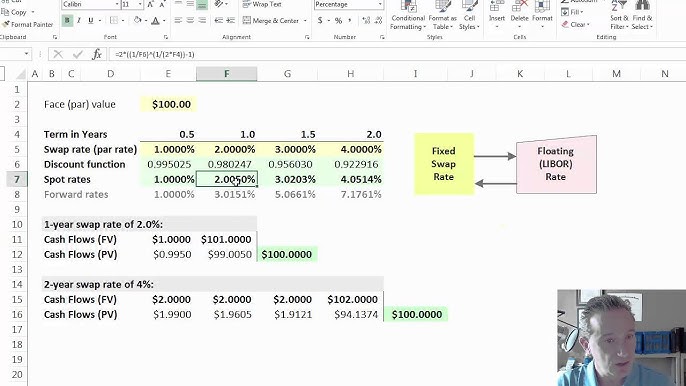
Task: Open Alignment group dialog launcher
Action: click(307, 37)
